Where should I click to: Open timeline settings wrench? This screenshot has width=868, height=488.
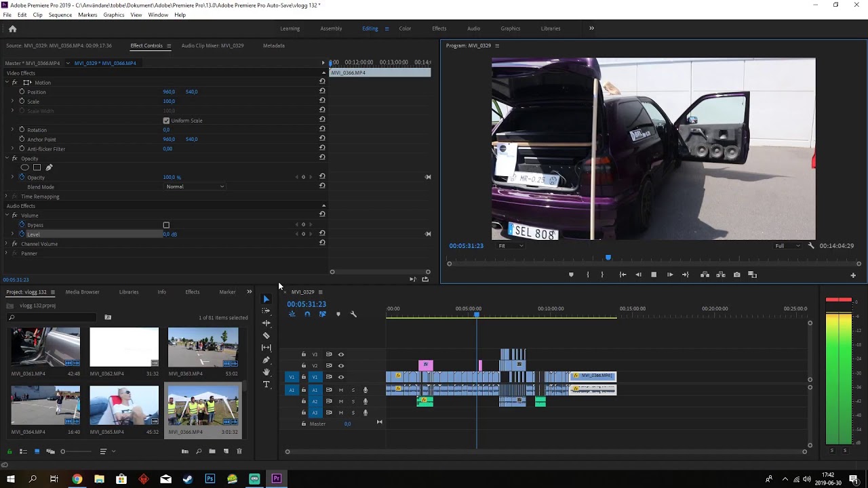(353, 314)
